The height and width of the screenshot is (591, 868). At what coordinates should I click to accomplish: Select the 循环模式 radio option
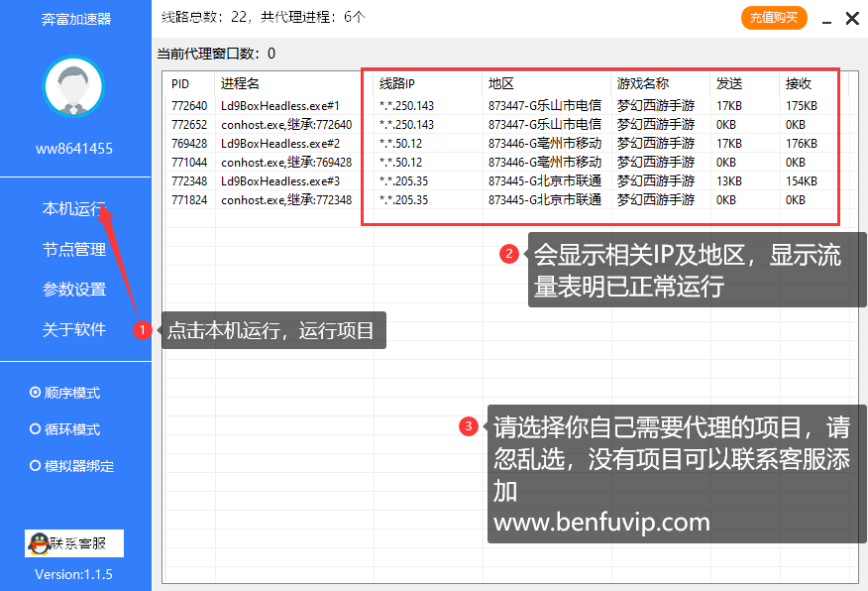pos(36,429)
